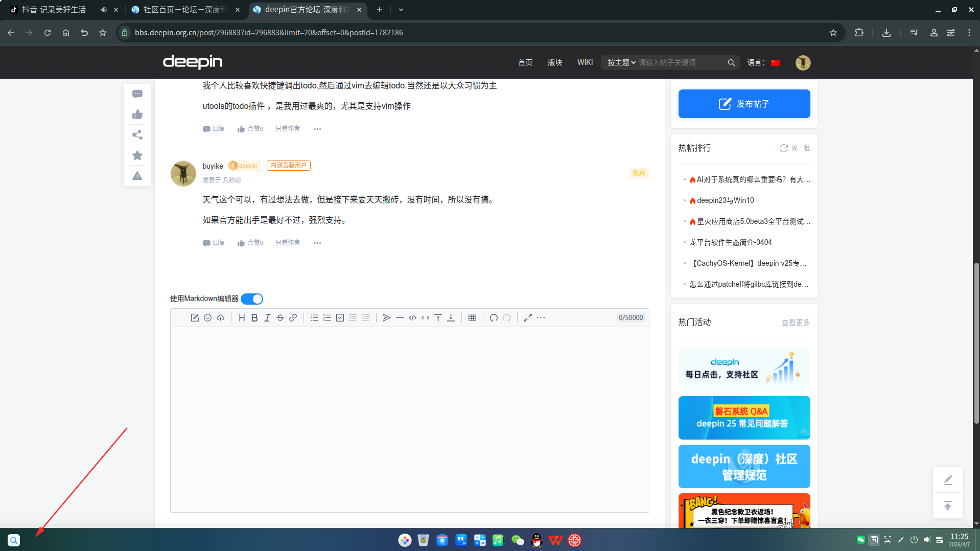Toggle the Markdown editor switch
This screenshot has height=551, width=980.
click(x=252, y=299)
